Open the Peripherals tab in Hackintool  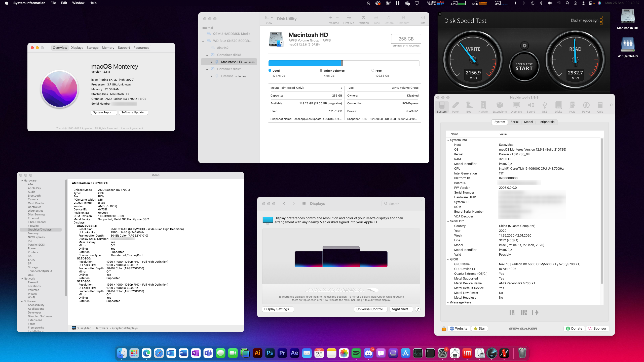(x=546, y=122)
